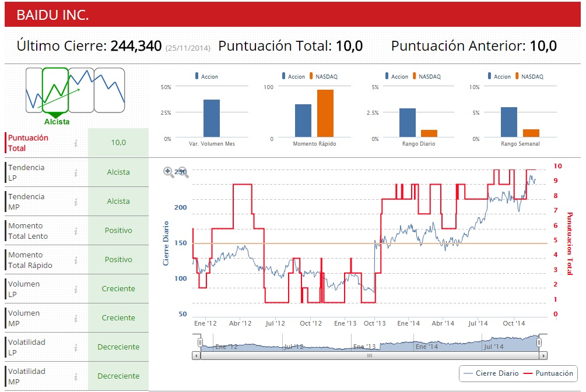This screenshot has height=392, width=586.
Task: Open info icon for Volumen LP
Action: [x=76, y=289]
